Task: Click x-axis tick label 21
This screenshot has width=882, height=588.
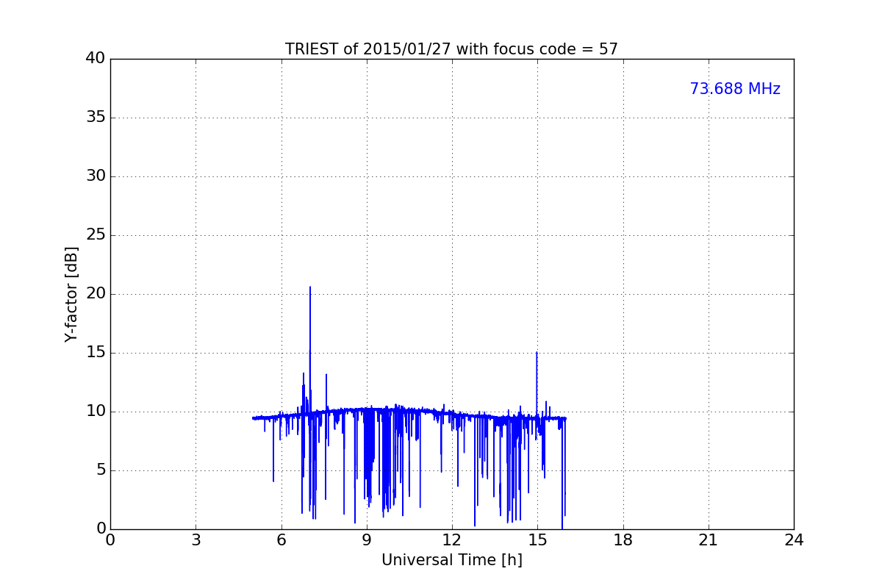Action: 709,540
